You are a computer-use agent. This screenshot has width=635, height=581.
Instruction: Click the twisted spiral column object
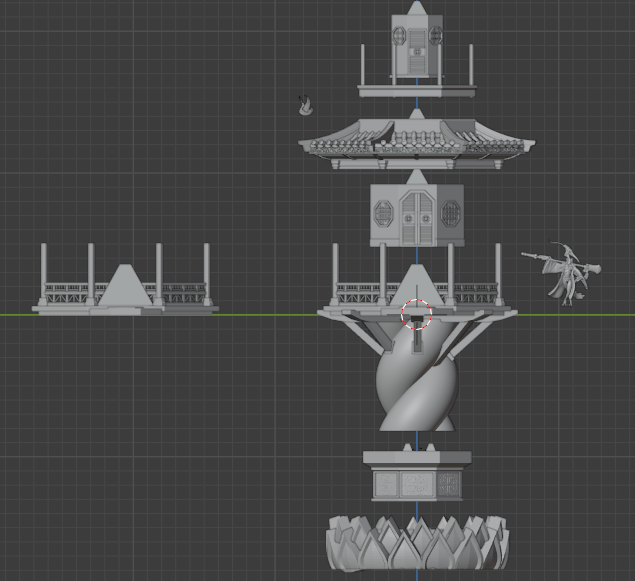point(416,392)
